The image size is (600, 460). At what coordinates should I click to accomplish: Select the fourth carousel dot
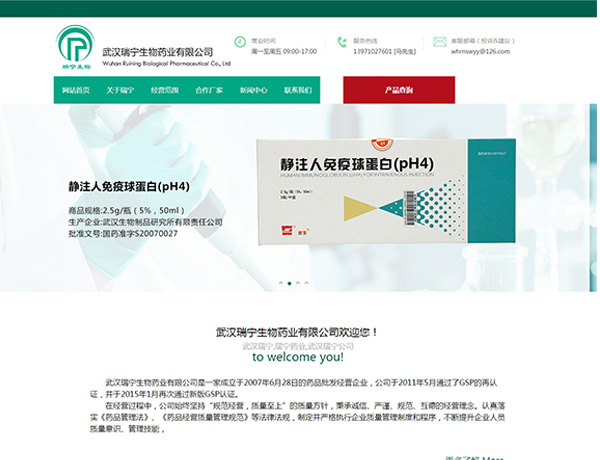coord(306,284)
